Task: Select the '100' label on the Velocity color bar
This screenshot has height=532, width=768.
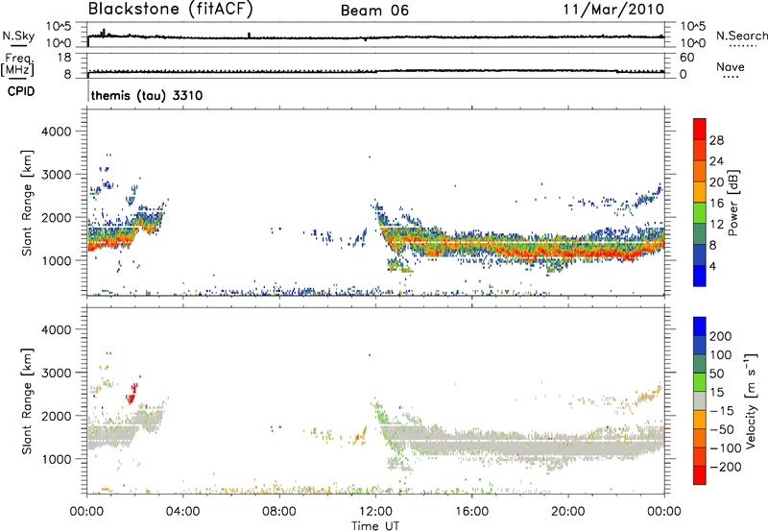Action: tap(721, 355)
